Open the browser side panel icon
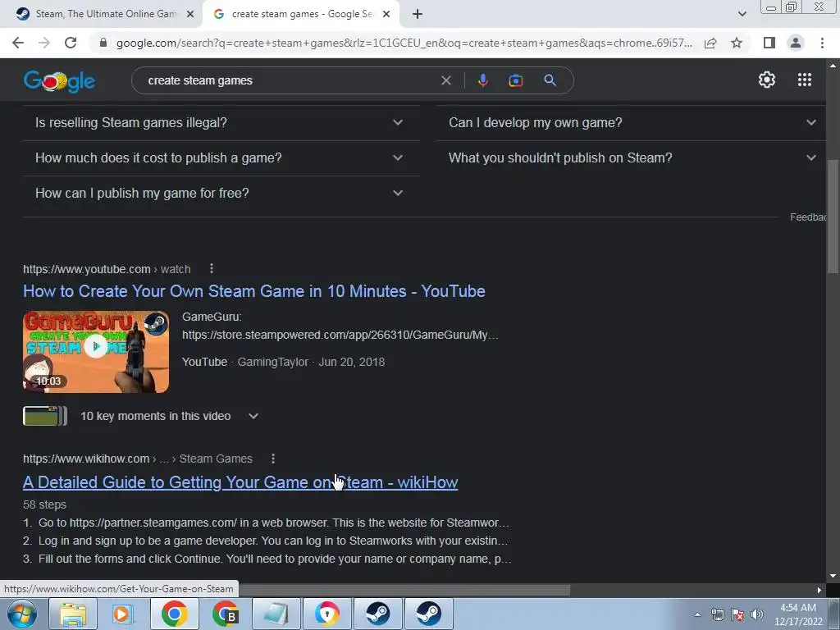 coord(769,43)
